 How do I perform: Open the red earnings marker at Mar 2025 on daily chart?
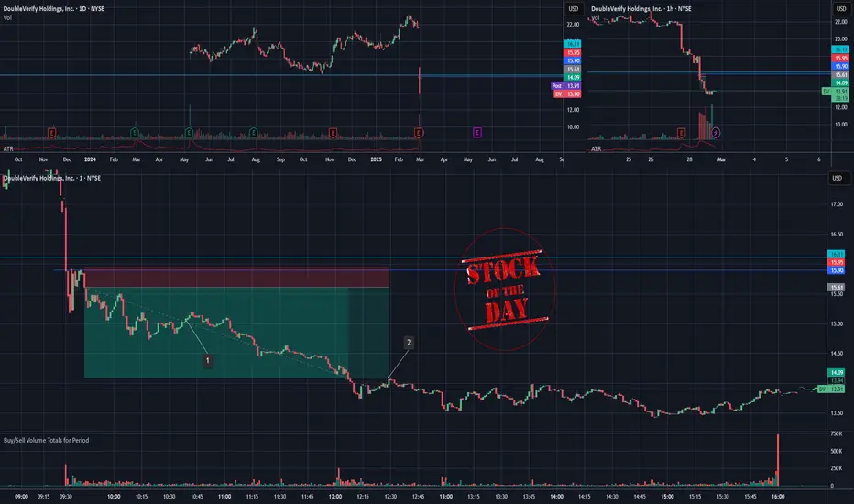tap(418, 132)
